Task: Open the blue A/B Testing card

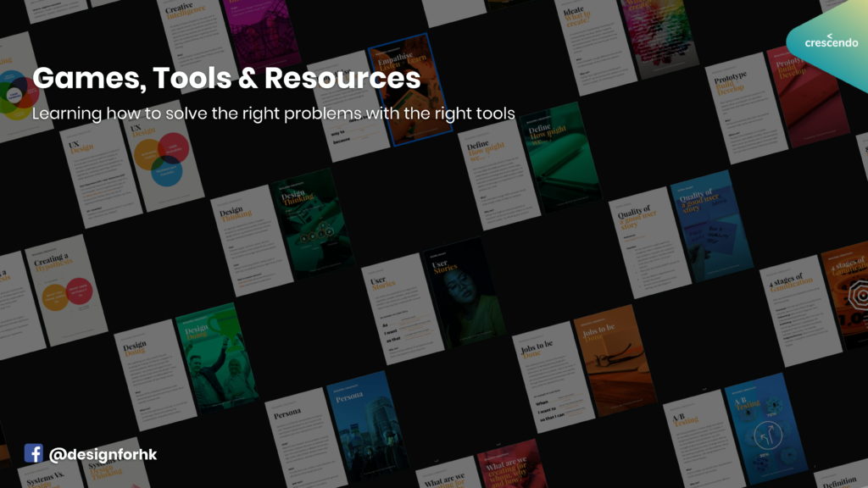Action: coord(765,427)
